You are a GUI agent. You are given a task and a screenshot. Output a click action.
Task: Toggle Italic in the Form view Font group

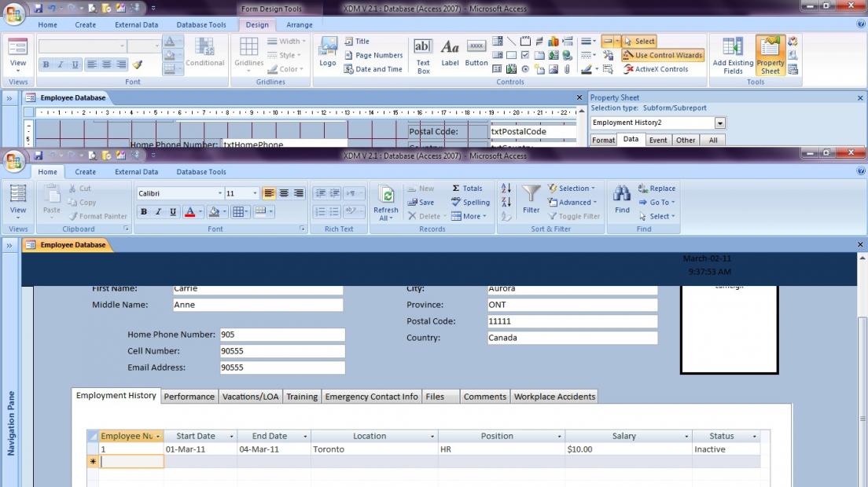tap(158, 211)
